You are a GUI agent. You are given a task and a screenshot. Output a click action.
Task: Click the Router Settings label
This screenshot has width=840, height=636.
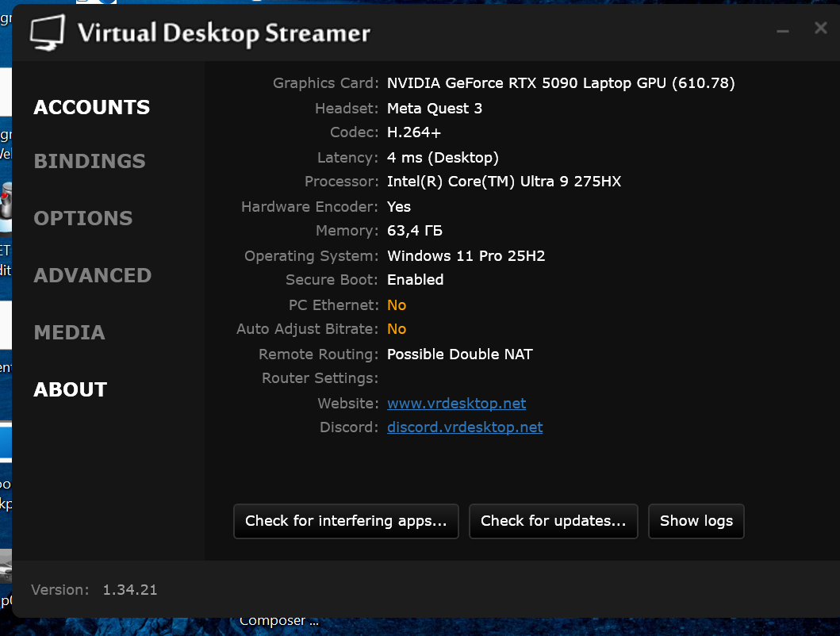(x=320, y=378)
